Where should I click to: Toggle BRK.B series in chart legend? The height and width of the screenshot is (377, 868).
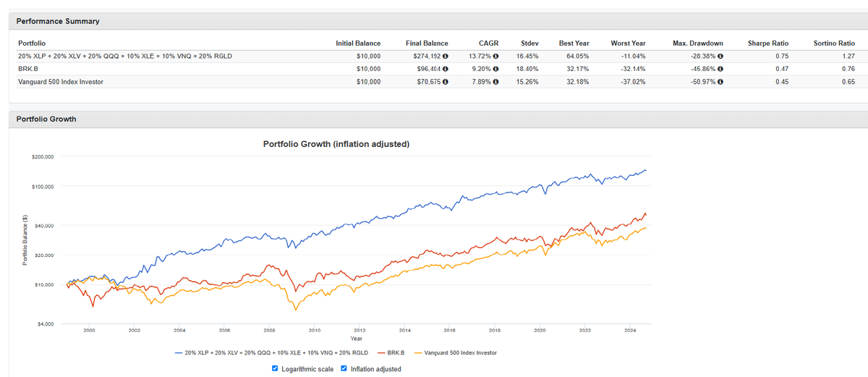(x=391, y=353)
